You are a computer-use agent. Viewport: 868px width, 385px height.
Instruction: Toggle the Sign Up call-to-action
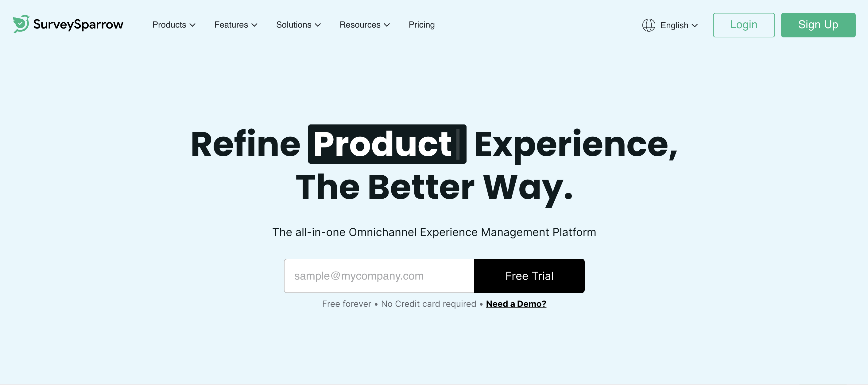(818, 25)
